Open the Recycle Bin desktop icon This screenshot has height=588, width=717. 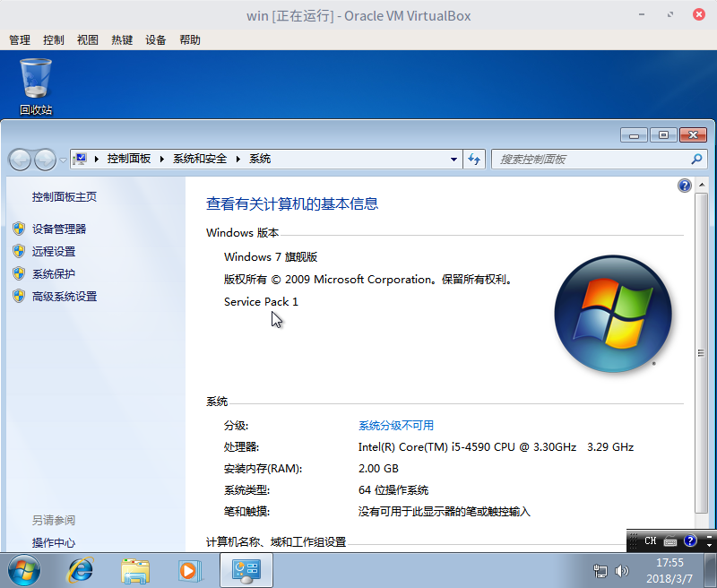pos(36,86)
